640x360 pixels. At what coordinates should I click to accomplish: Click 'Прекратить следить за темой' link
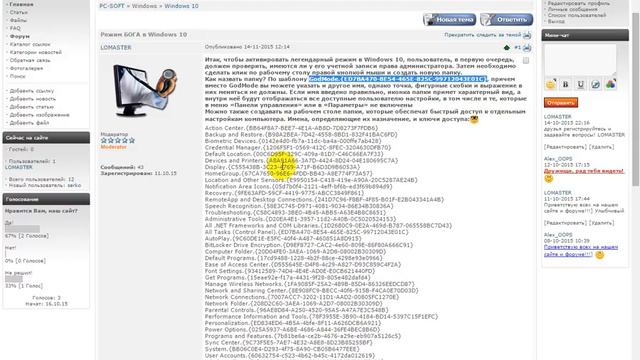tap(482, 35)
